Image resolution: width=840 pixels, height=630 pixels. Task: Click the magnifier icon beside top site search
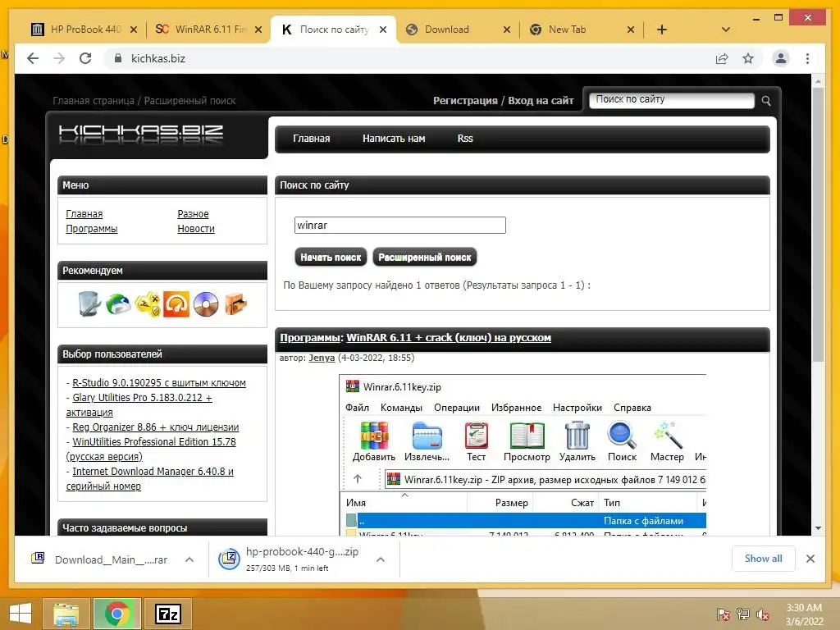(x=766, y=101)
